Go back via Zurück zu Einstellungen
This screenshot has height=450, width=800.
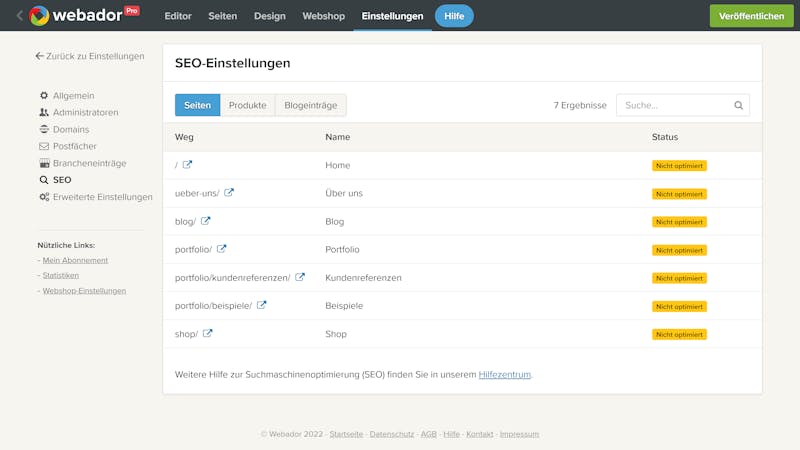89,57
